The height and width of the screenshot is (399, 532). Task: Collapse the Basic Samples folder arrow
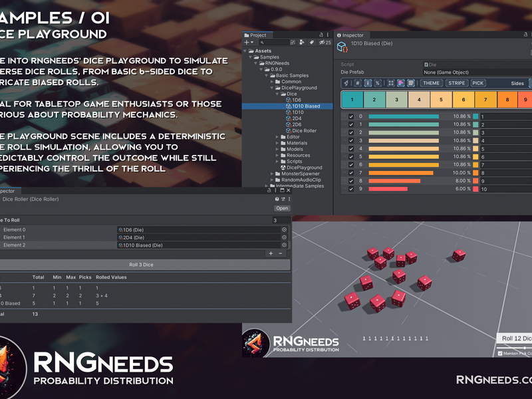(267, 75)
